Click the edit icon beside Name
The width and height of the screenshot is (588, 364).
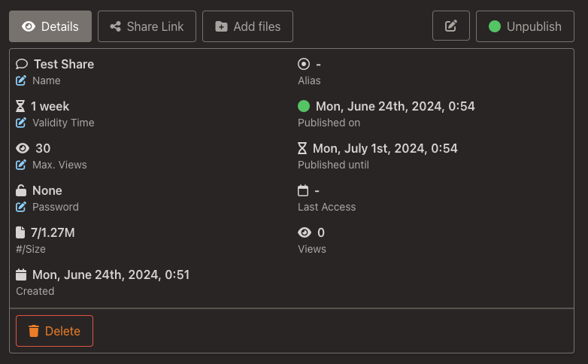click(x=21, y=80)
